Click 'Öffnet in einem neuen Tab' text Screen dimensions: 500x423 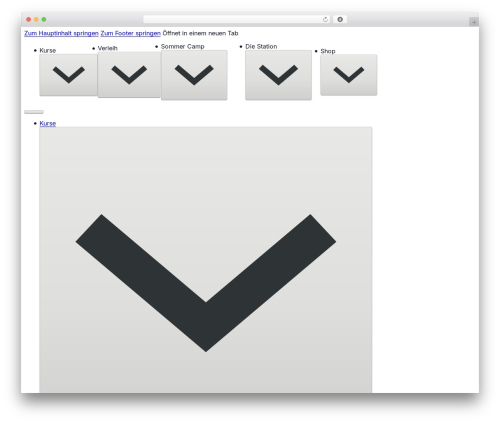(x=200, y=33)
